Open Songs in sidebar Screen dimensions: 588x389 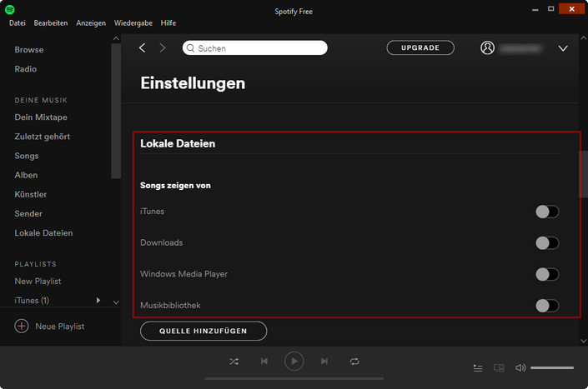pyautogui.click(x=27, y=156)
